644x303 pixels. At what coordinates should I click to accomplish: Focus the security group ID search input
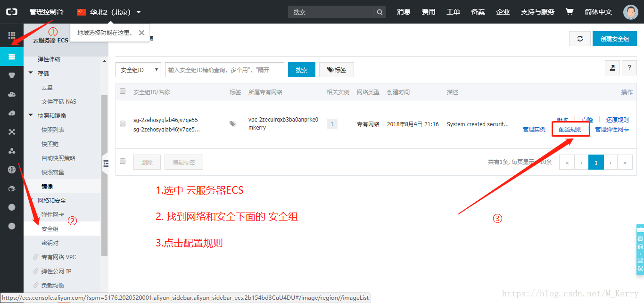coord(224,70)
